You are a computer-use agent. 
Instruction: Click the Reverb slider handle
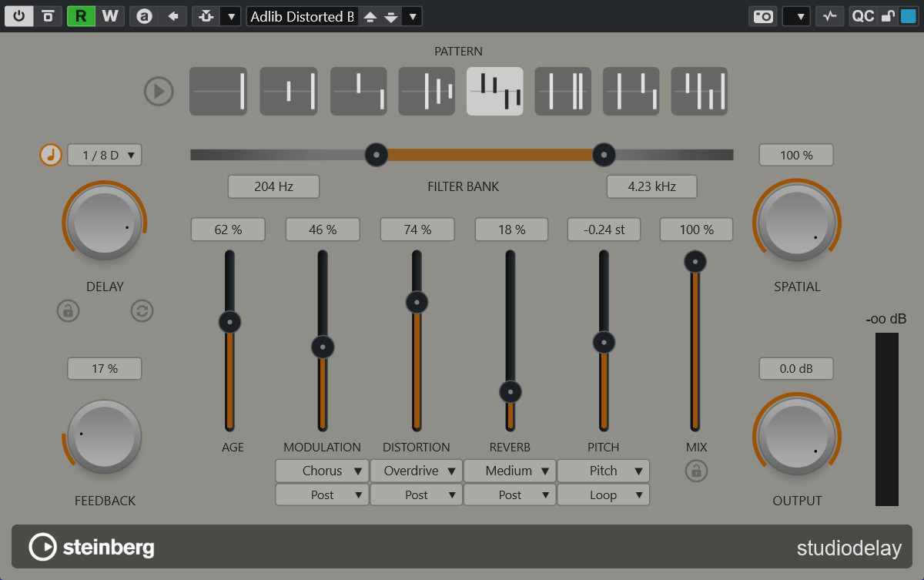[510, 391]
